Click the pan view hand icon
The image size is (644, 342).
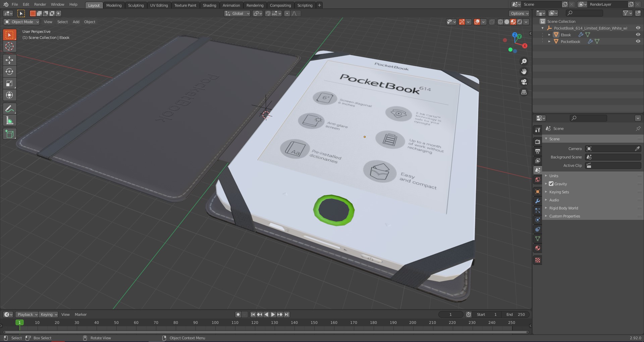point(524,71)
